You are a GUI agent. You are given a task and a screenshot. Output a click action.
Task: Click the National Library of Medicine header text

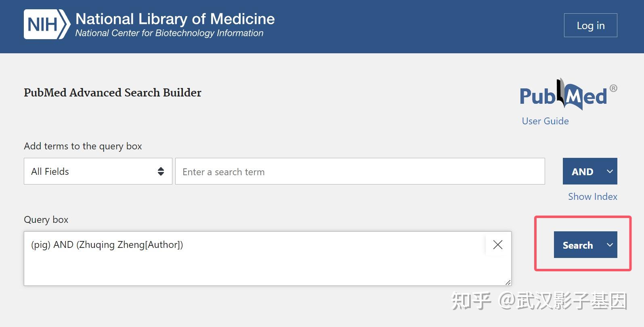pos(174,19)
